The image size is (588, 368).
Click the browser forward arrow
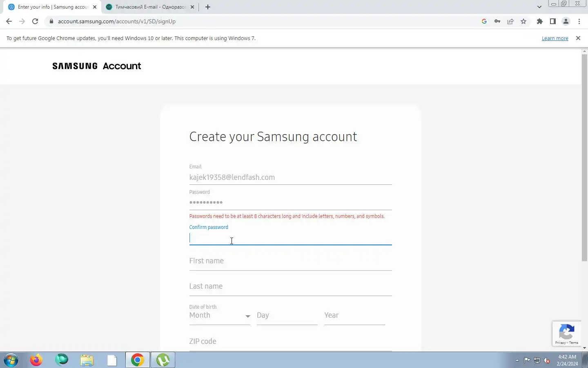coord(22,21)
